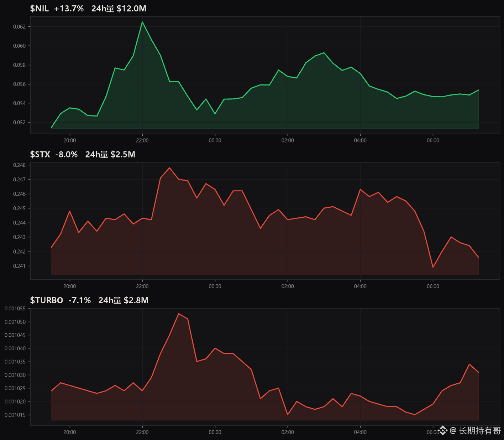This screenshot has height=440, width=504.
Task: Click the 0.248 price axis label
Action: pyautogui.click(x=20, y=165)
